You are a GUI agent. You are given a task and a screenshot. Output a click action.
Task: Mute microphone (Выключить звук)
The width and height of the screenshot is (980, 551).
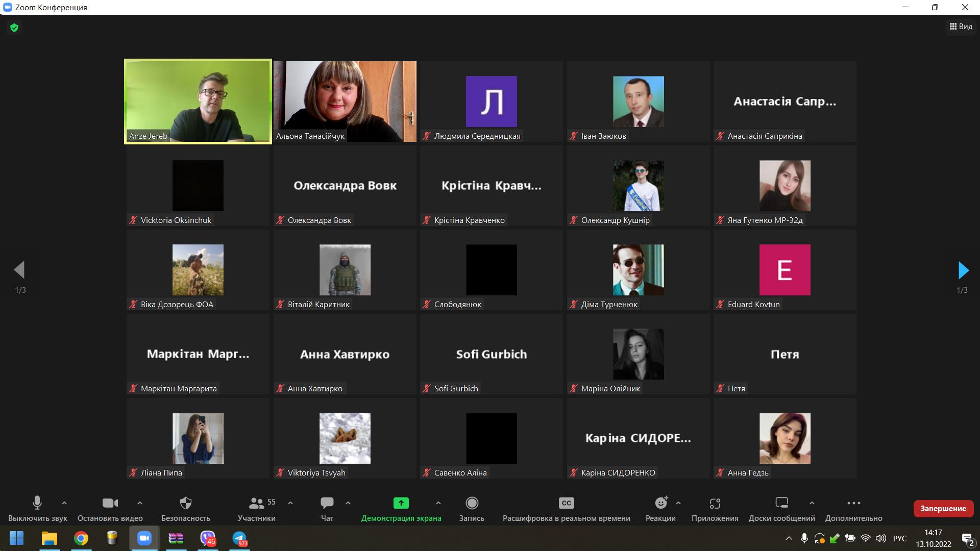point(37,504)
